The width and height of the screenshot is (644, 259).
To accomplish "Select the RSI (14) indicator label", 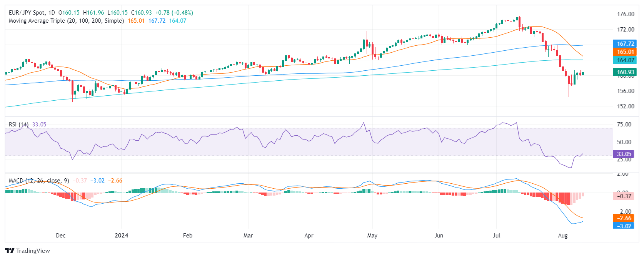I will [18, 125].
